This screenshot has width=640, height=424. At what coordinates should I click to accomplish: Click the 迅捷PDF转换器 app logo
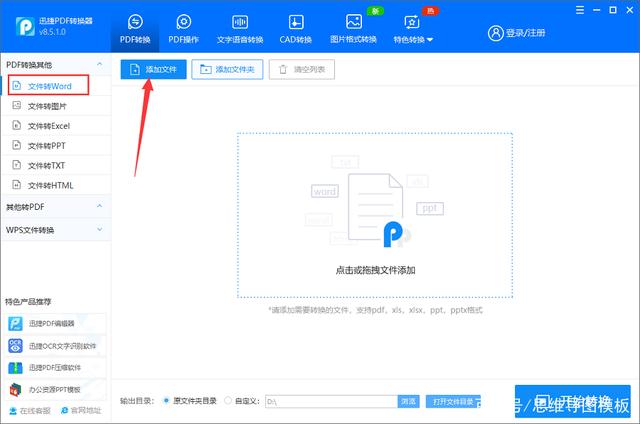25,27
